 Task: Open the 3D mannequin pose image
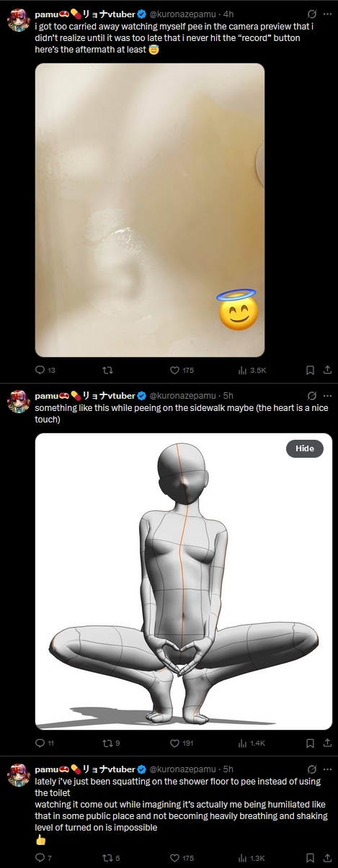pos(184,582)
